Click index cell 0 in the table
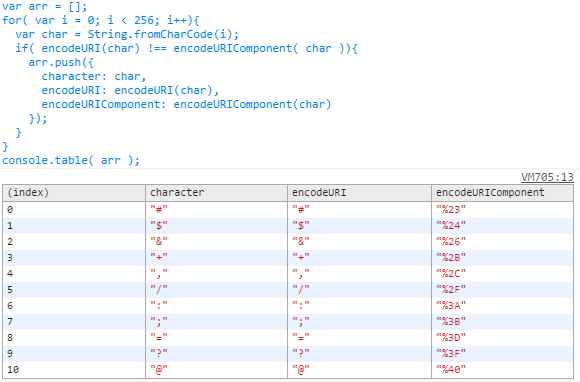 click(x=74, y=210)
